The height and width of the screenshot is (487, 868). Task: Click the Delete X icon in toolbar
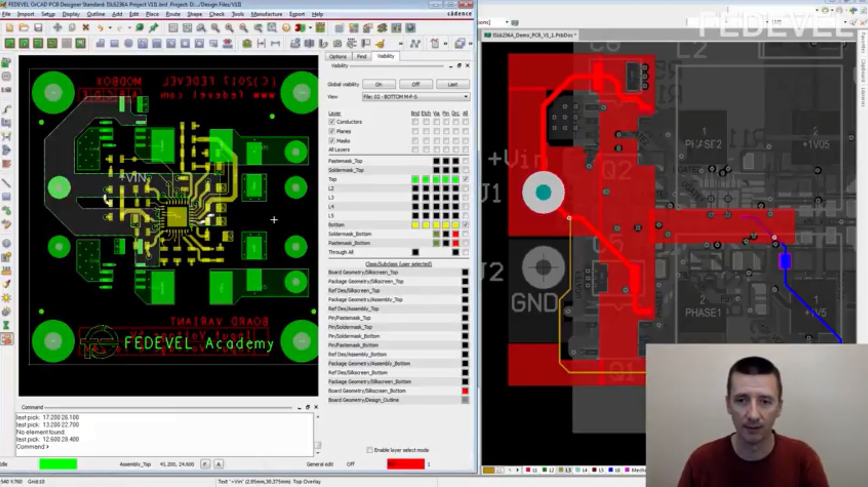click(85, 28)
